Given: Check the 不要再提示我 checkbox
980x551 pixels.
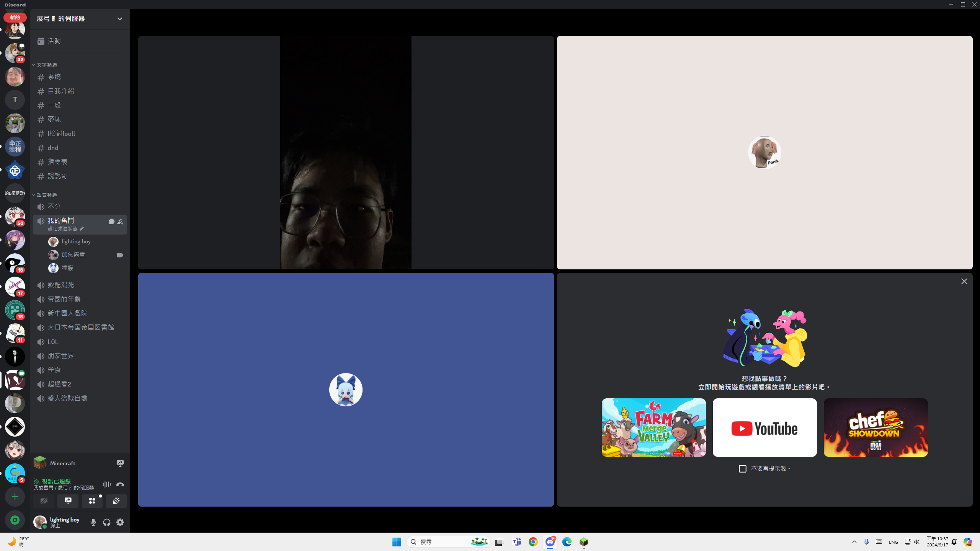Looking at the screenshot, I should [x=743, y=469].
